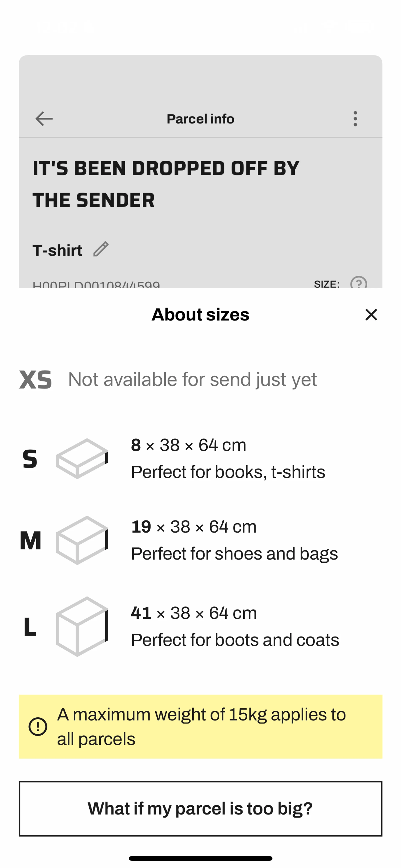
Task: Tap the L size letter
Action: tap(30, 627)
